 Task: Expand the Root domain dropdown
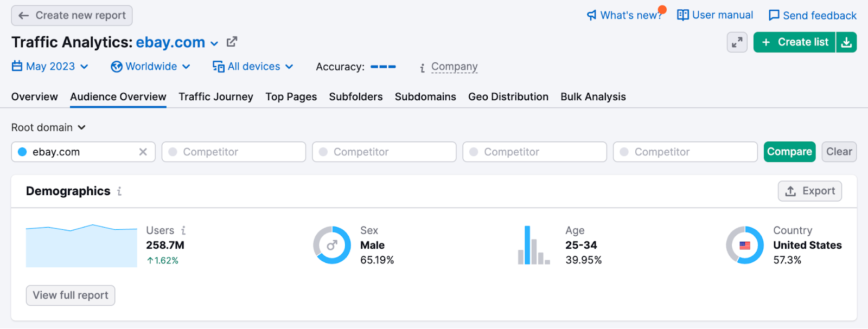click(x=49, y=127)
